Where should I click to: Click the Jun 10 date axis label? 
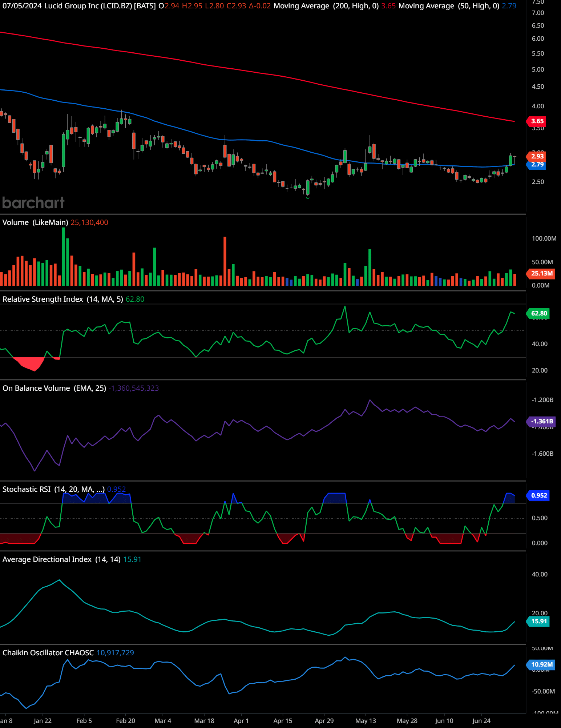coord(444,721)
